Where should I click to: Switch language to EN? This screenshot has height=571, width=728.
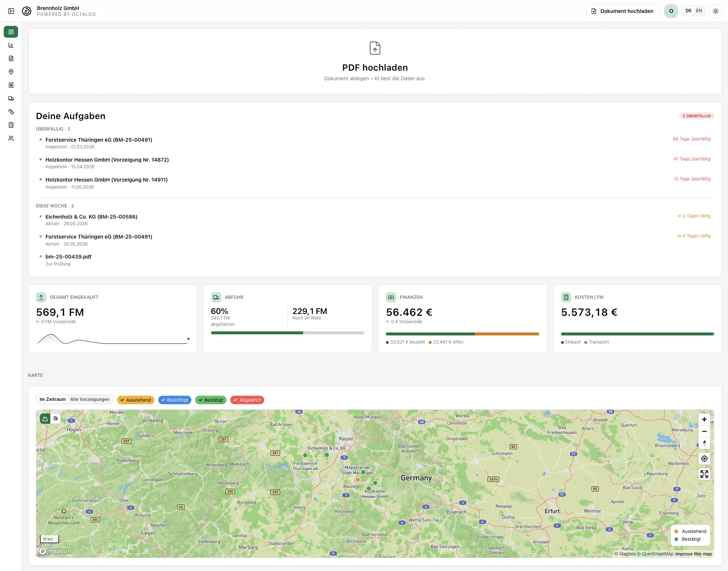699,11
